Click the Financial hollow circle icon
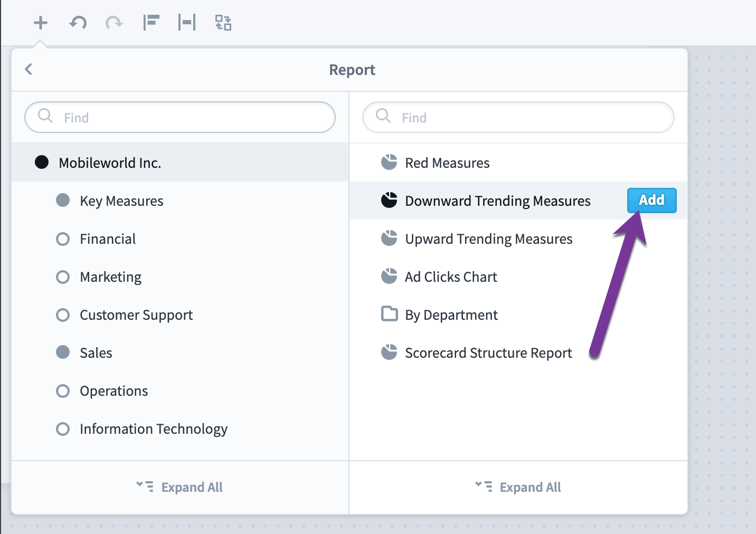 click(x=63, y=239)
